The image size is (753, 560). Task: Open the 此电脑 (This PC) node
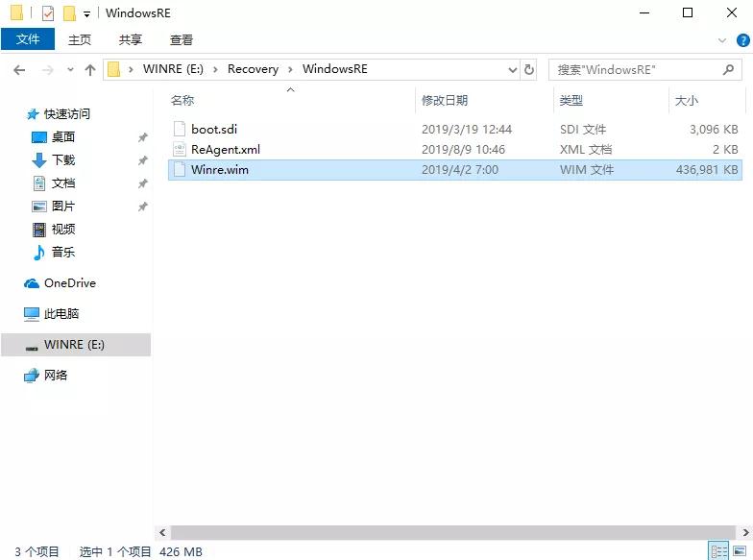pos(61,314)
